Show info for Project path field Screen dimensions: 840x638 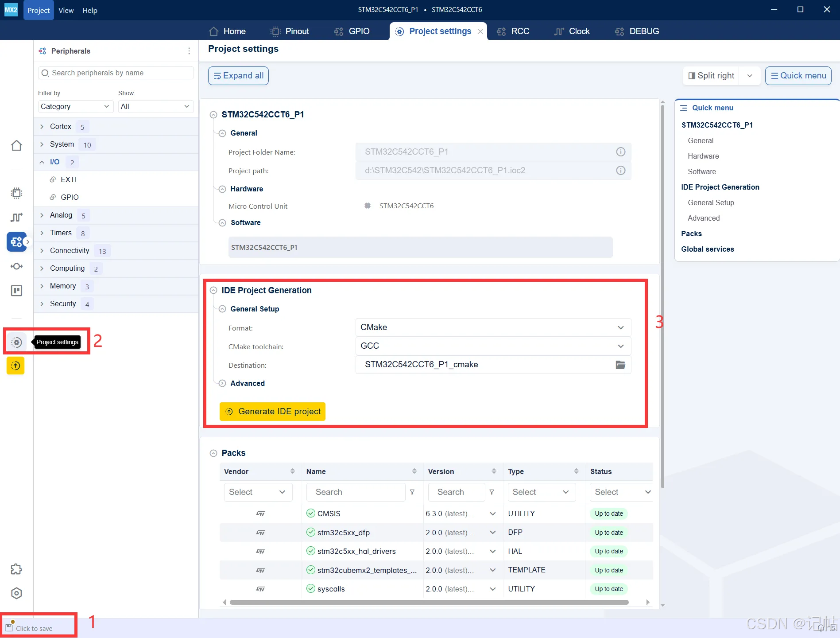pyautogui.click(x=621, y=171)
